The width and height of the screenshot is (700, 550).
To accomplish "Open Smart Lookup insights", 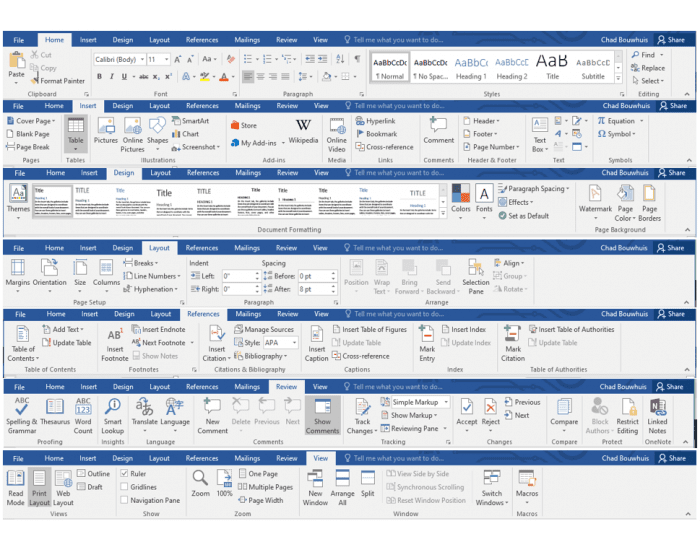I will click(x=112, y=415).
